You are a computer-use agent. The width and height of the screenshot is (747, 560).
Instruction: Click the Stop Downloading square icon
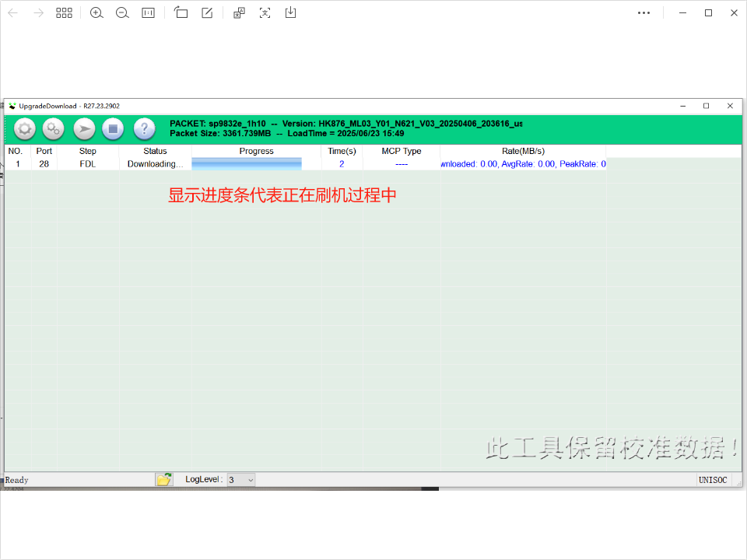click(113, 129)
